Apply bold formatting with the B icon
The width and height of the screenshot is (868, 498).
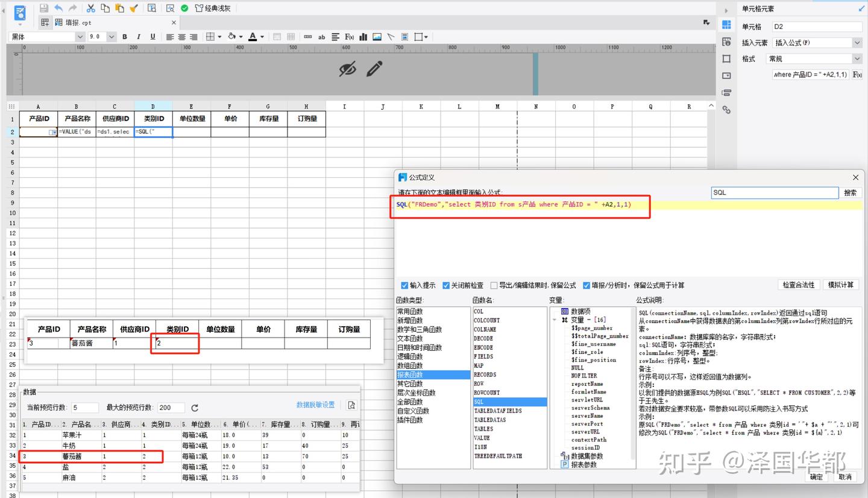click(x=125, y=37)
